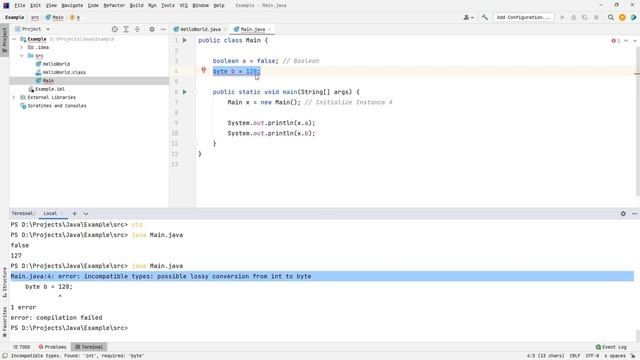Open terminal tabs dropdown chevron
This screenshot has width=640, height=360.
coord(86,213)
